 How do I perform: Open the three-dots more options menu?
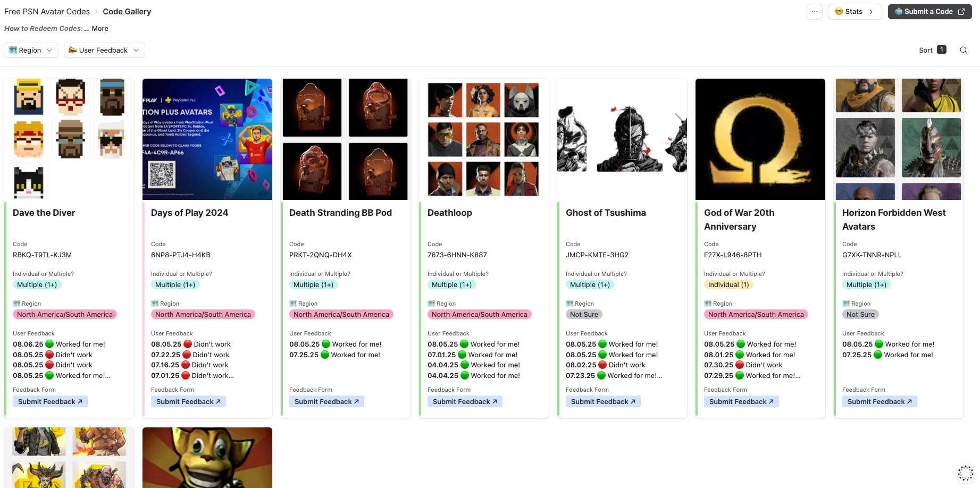pyautogui.click(x=814, y=12)
